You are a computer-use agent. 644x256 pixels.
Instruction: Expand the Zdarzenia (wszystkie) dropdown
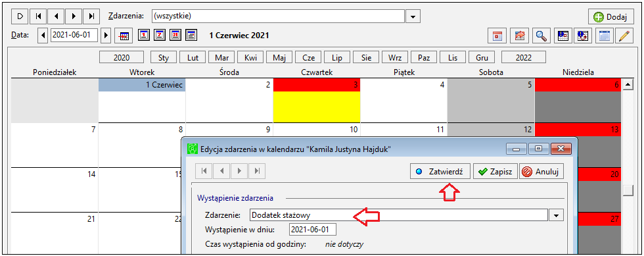point(413,16)
